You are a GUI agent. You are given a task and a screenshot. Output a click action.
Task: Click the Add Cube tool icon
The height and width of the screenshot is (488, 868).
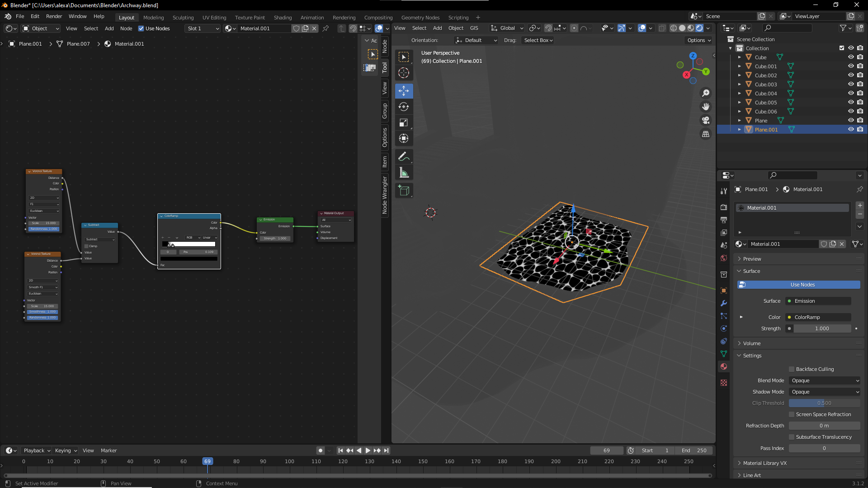tap(404, 191)
